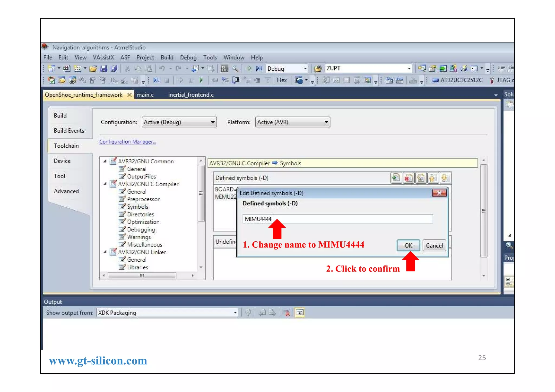Viewport: 555px width, 392px height.
Task: Click the Find magnifier icon in toolbar
Action: click(235, 69)
